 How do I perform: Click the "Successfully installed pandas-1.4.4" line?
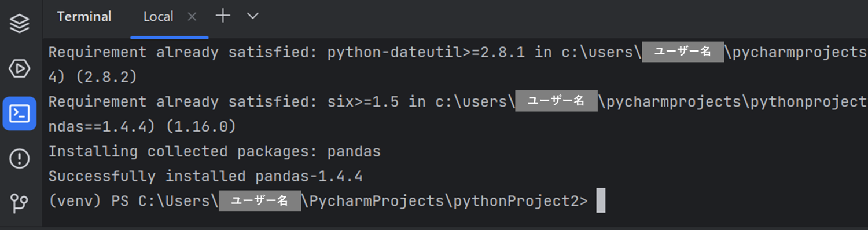(x=205, y=176)
